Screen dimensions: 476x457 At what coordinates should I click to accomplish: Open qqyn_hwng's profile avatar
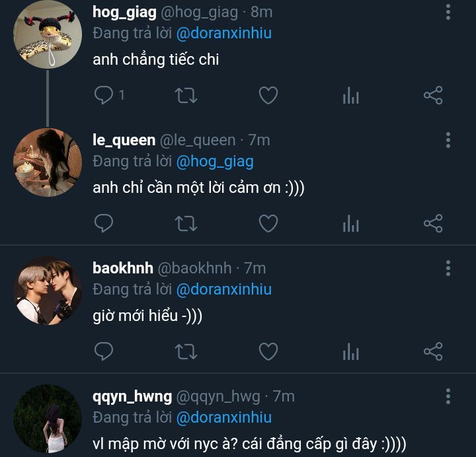coord(48,418)
